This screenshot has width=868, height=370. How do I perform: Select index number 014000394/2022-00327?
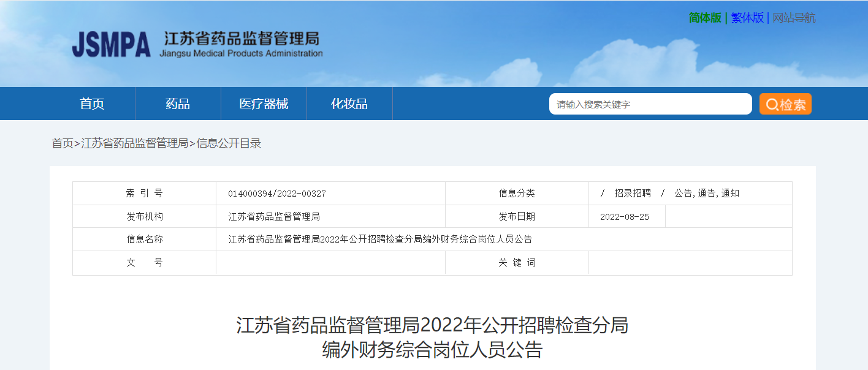[x=277, y=194]
